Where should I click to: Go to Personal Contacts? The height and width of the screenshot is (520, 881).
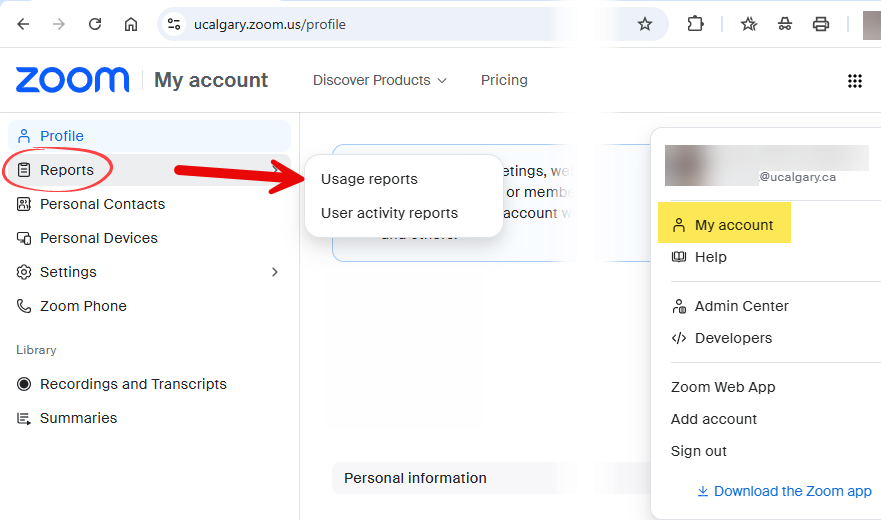(x=102, y=204)
